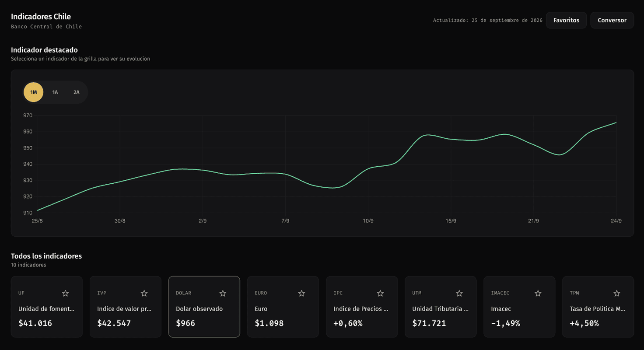The height and width of the screenshot is (350, 644).
Task: Click the Actualizado date text
Action: coord(488,21)
